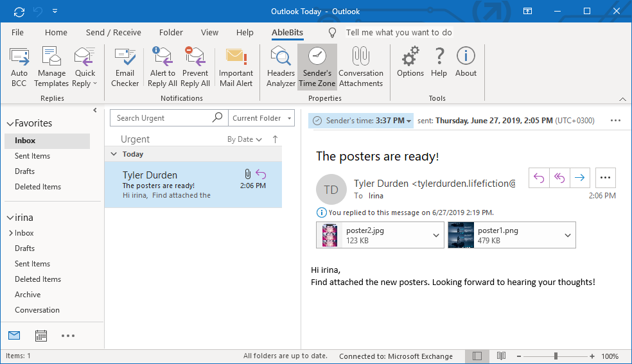Open Manage Templates in Replies group
The width and height of the screenshot is (632, 364).
pyautogui.click(x=51, y=67)
